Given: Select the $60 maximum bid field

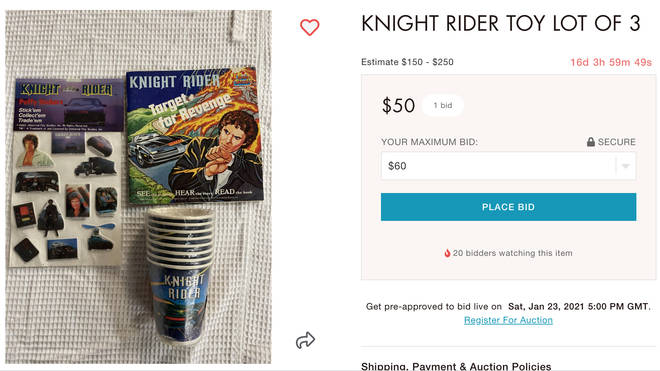Looking at the screenshot, I should pos(508,166).
